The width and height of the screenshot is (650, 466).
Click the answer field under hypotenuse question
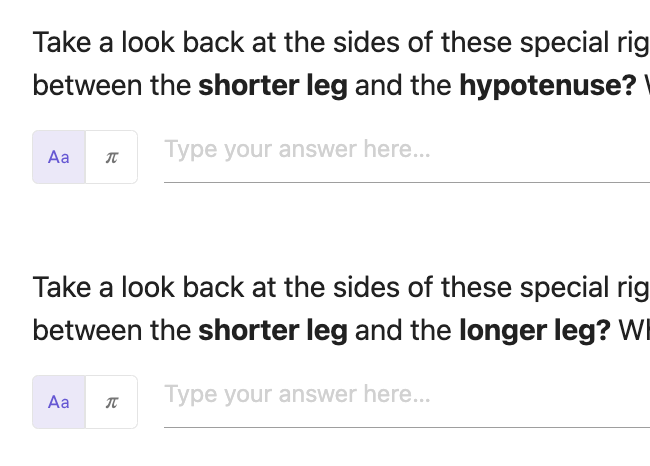click(x=407, y=157)
